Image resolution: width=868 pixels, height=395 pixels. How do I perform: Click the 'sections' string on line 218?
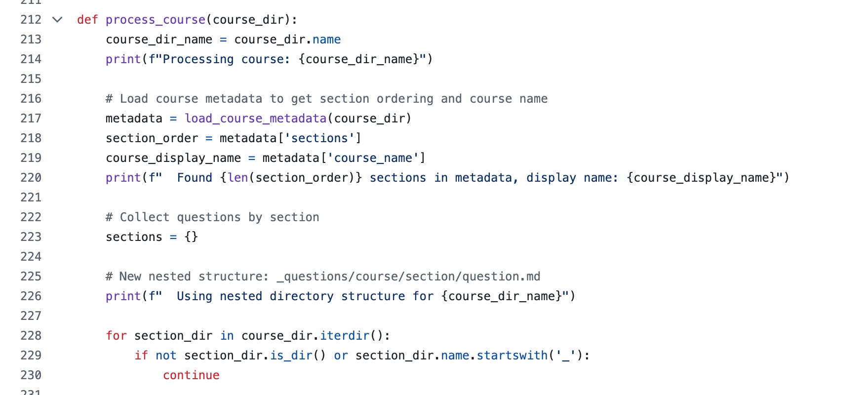(319, 138)
